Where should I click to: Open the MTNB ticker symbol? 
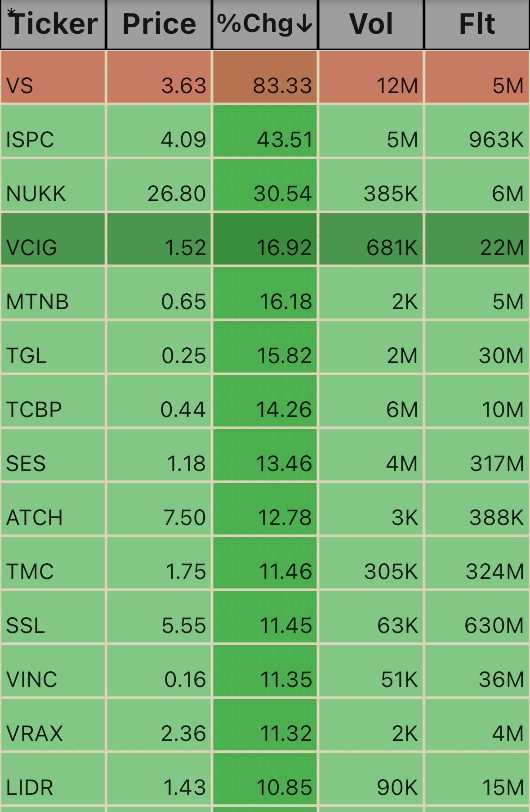[x=37, y=301]
